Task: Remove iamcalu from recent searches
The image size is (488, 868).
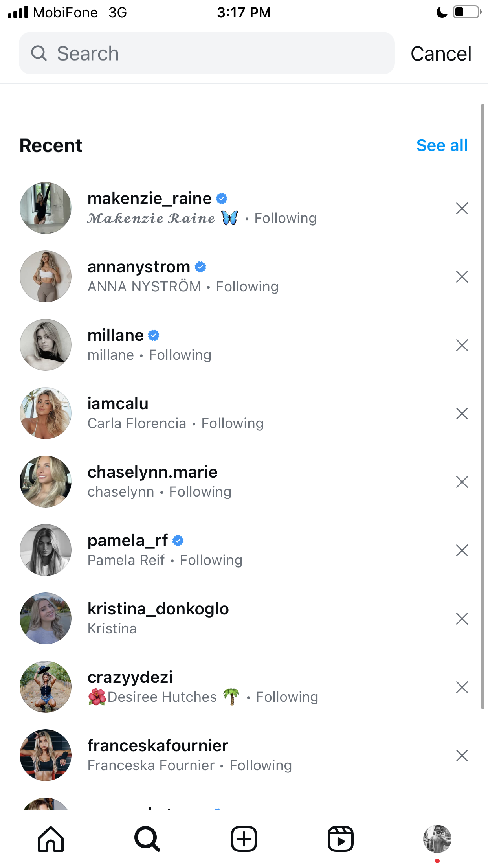Action: click(462, 414)
